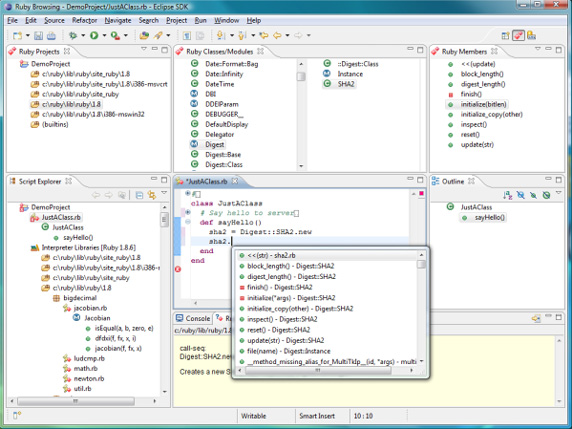Click the wand wizard toolbar icon
Screen dimensions: 572x429
point(158,35)
